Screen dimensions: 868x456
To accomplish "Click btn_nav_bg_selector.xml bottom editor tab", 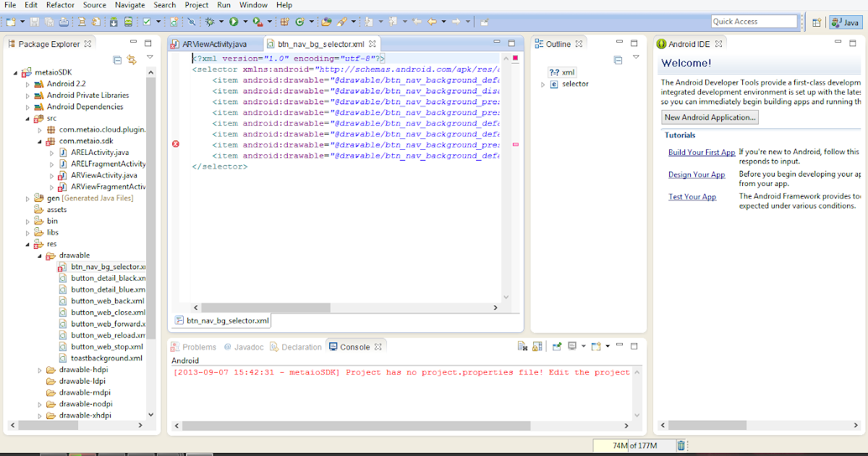I will click(222, 320).
